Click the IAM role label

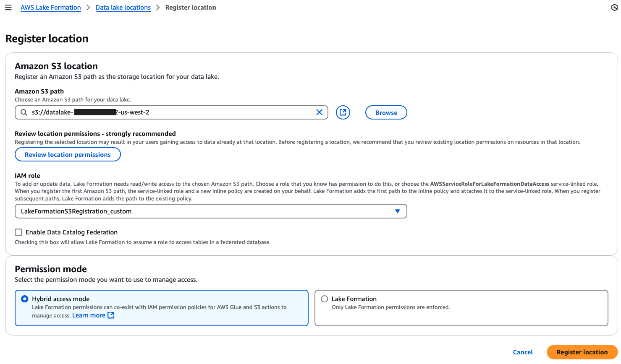(x=27, y=176)
